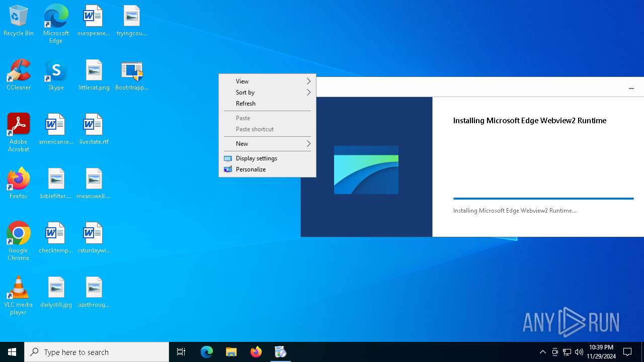
Task: Expand the View submenu
Action: 267,81
